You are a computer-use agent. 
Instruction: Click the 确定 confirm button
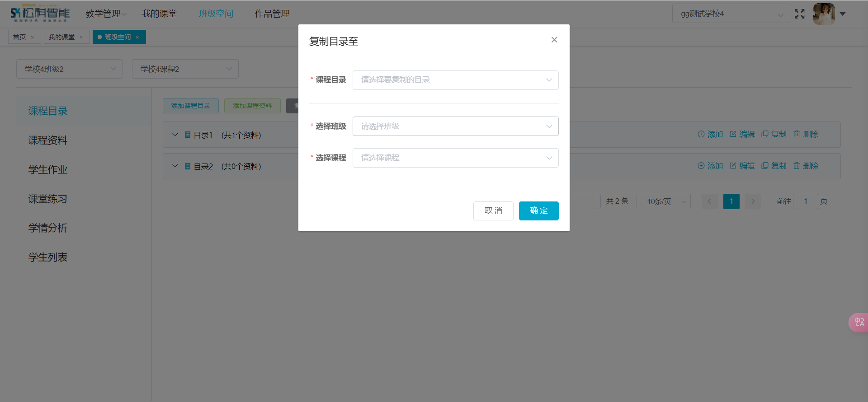[x=538, y=211]
